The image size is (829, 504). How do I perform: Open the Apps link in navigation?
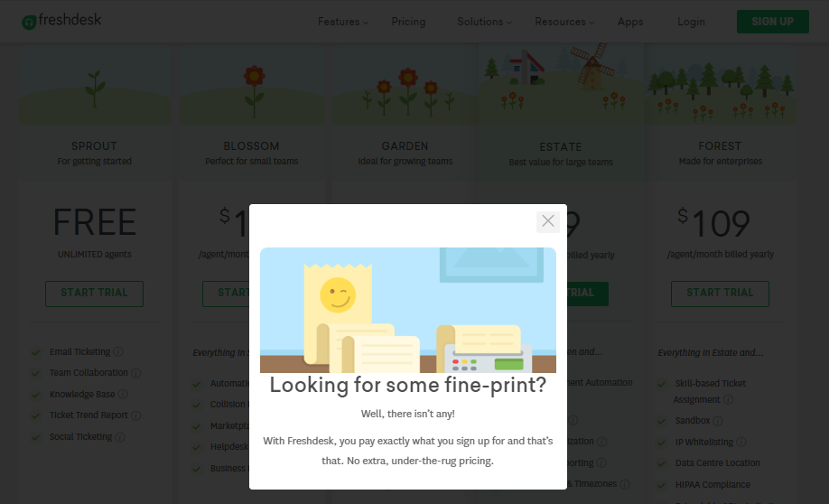click(630, 22)
